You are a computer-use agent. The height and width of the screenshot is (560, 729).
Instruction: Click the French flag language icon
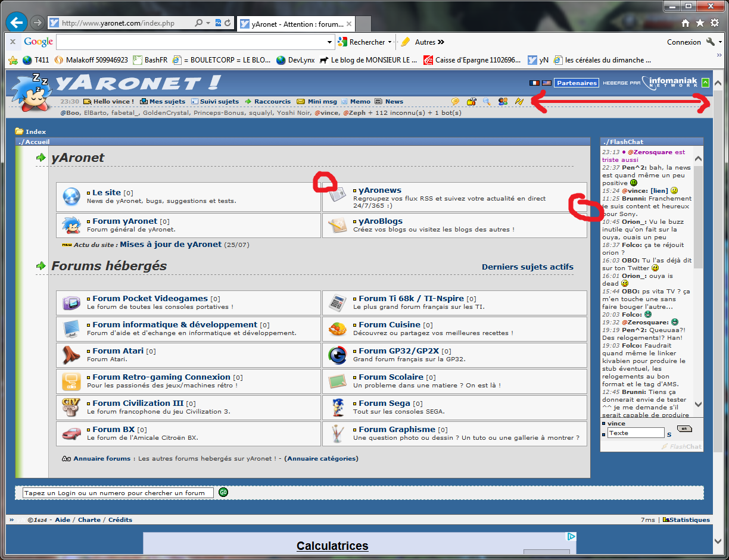coord(534,83)
